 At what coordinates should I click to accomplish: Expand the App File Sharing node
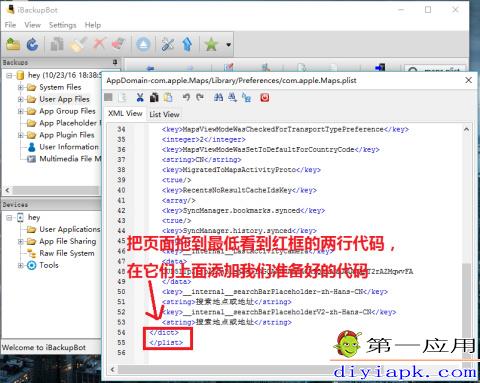[x=21, y=241]
